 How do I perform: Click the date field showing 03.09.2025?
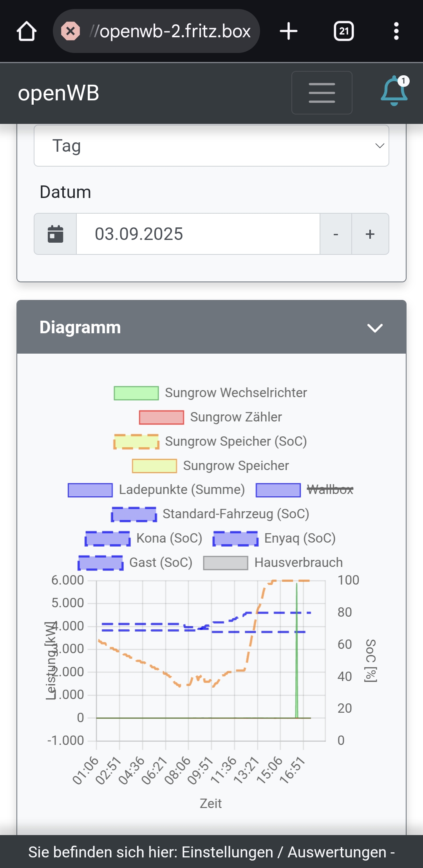coord(198,234)
